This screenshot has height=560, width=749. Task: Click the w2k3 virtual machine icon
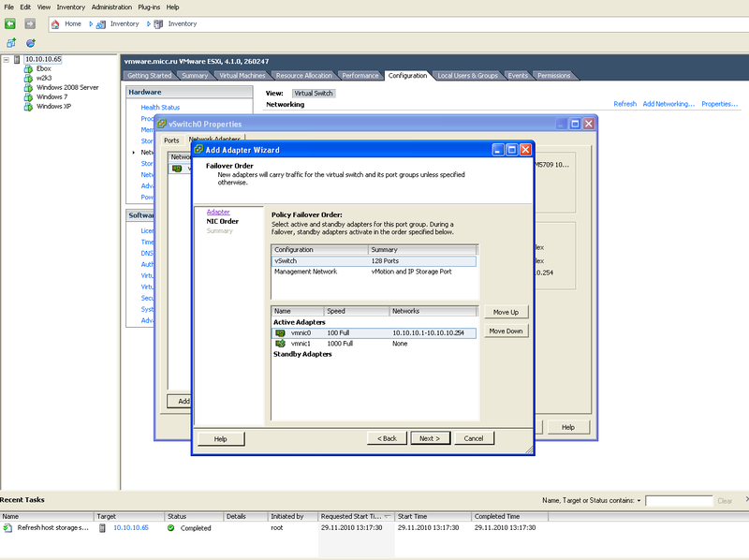click(x=29, y=78)
